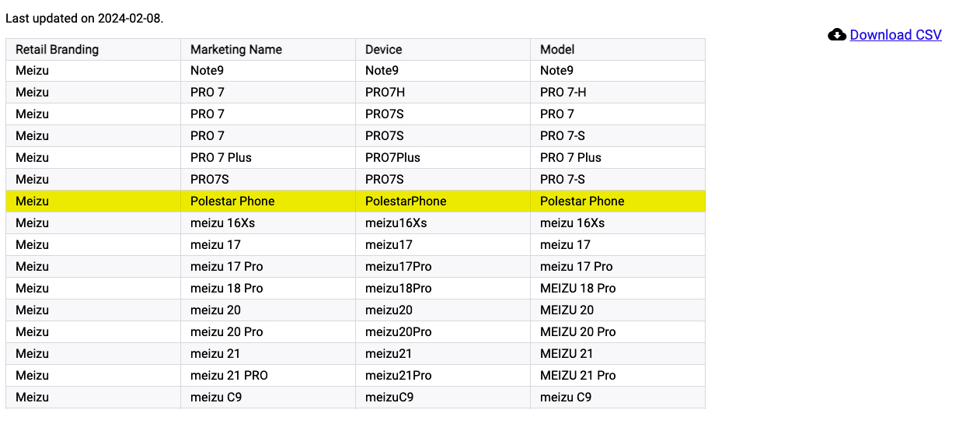Screen dimensions: 980x438
Task: Select the meizu17Pro device cell
Action: tap(399, 267)
